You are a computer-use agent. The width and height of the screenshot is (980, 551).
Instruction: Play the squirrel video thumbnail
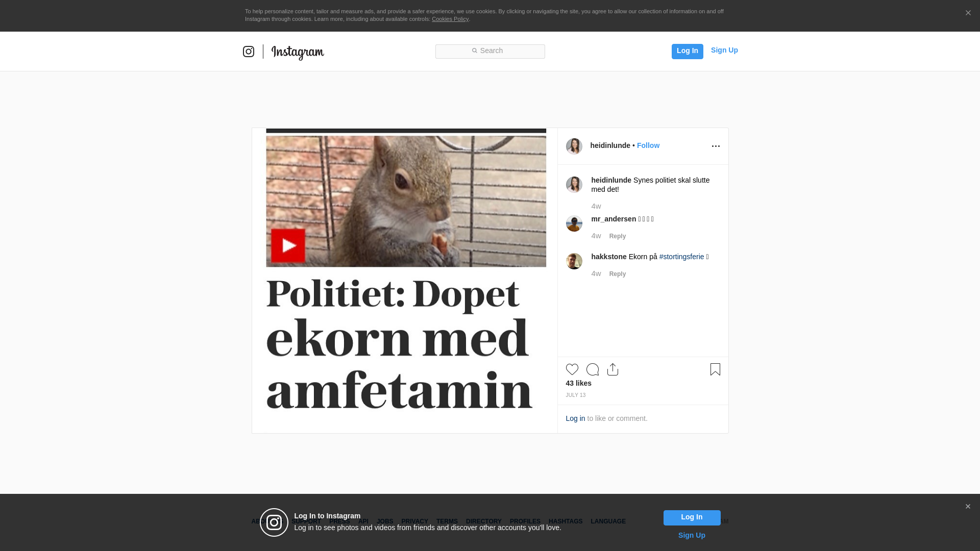pos(288,245)
